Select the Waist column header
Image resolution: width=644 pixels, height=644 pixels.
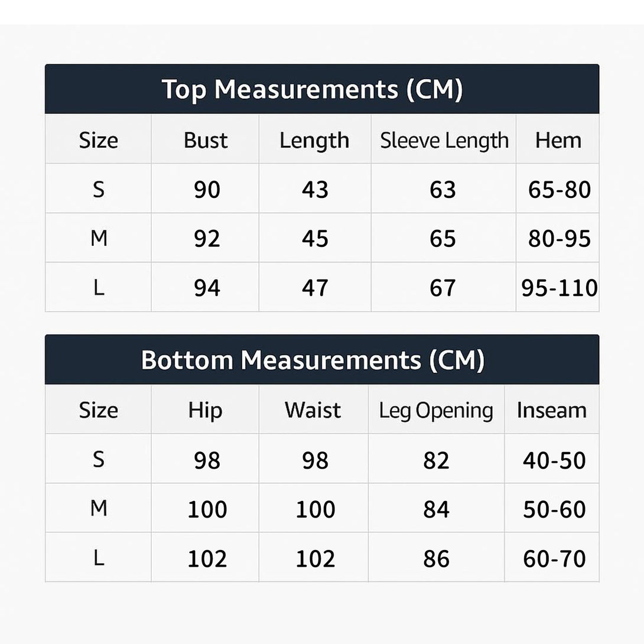tap(313, 411)
